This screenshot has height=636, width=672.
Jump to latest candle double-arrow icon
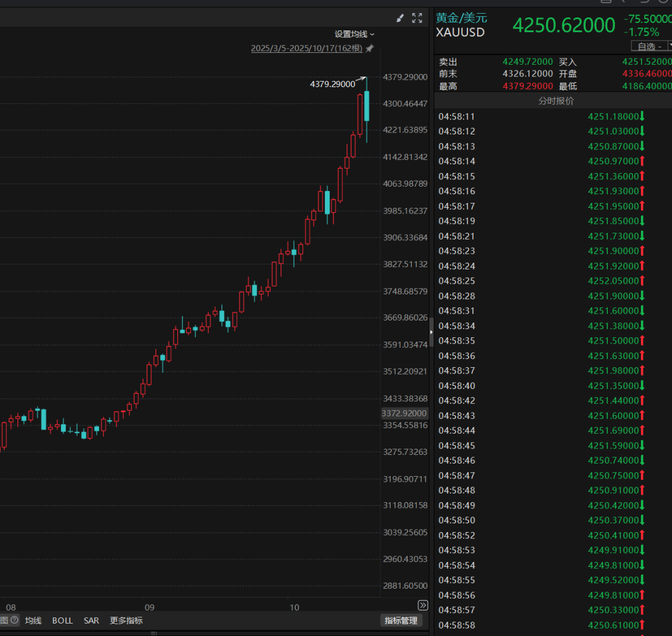point(422,605)
